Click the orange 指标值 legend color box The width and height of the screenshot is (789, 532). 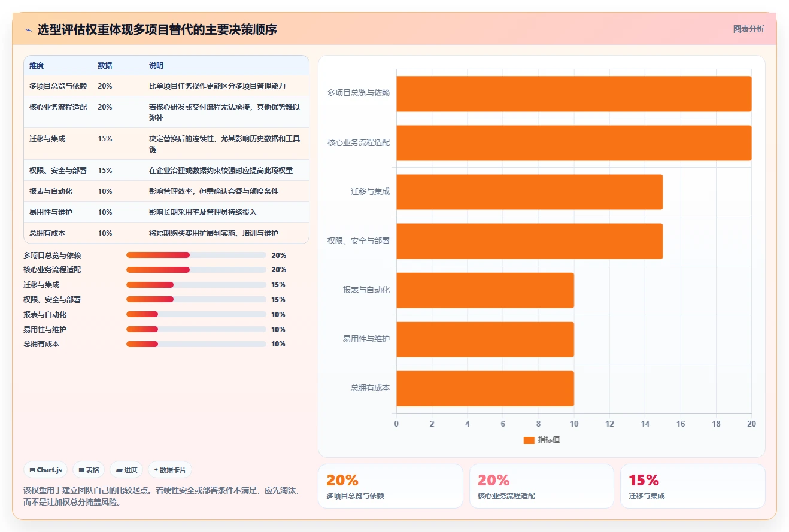click(x=529, y=440)
